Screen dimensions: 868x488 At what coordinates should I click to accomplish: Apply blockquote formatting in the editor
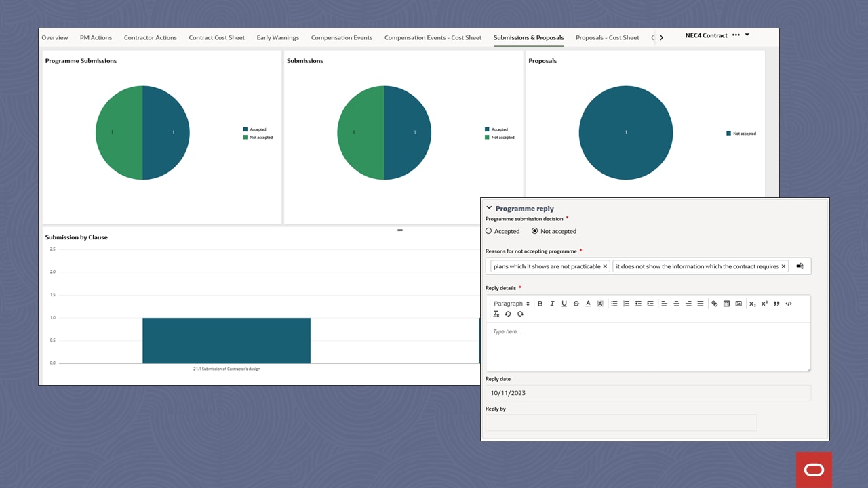(776, 304)
